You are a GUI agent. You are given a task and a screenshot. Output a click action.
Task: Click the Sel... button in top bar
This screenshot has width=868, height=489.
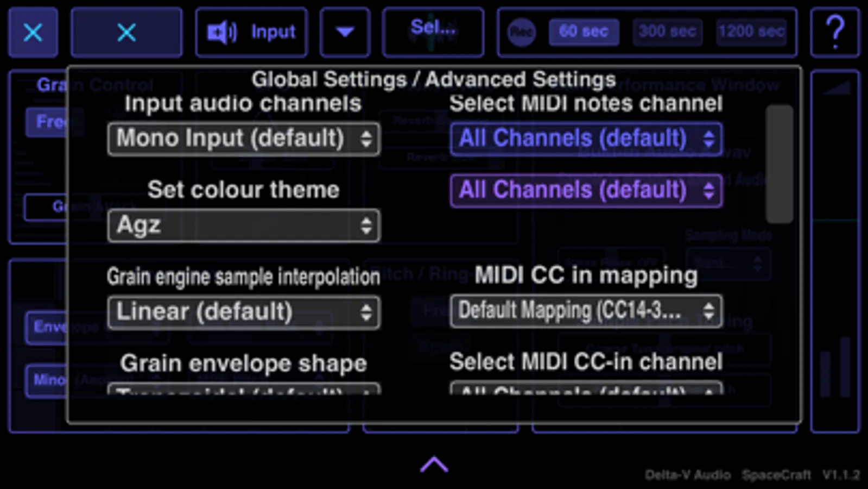433,33
